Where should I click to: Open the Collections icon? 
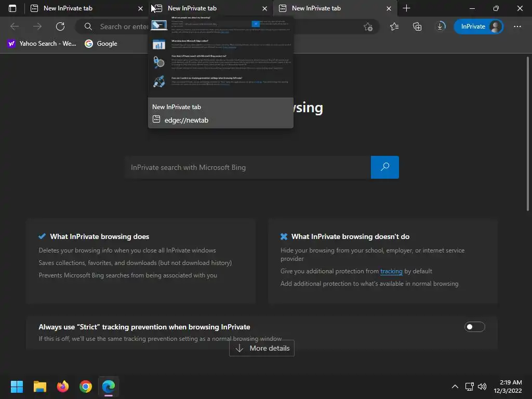click(417, 26)
